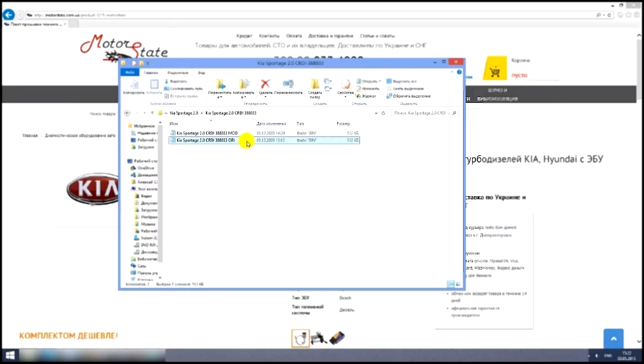Click Скопировать путь (Copy path) in ribbon
Viewport: 644px width, 364px height.
[183, 89]
